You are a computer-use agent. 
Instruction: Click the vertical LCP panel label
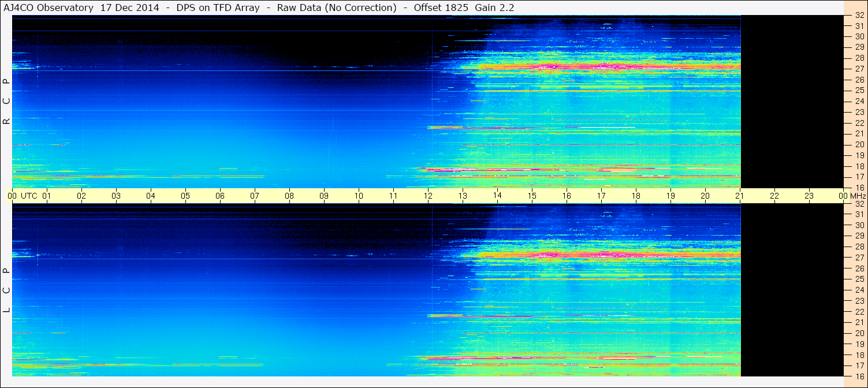pos(6,290)
